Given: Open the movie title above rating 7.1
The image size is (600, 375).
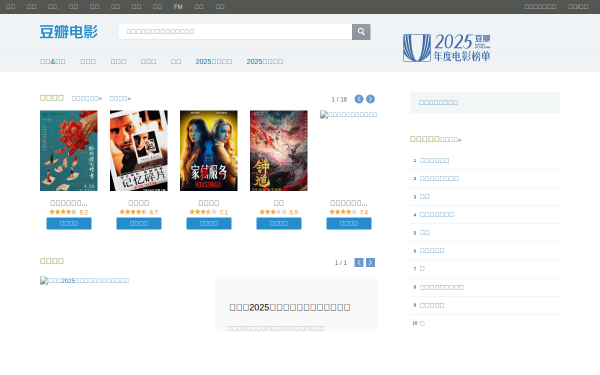Looking at the screenshot, I should tap(209, 203).
